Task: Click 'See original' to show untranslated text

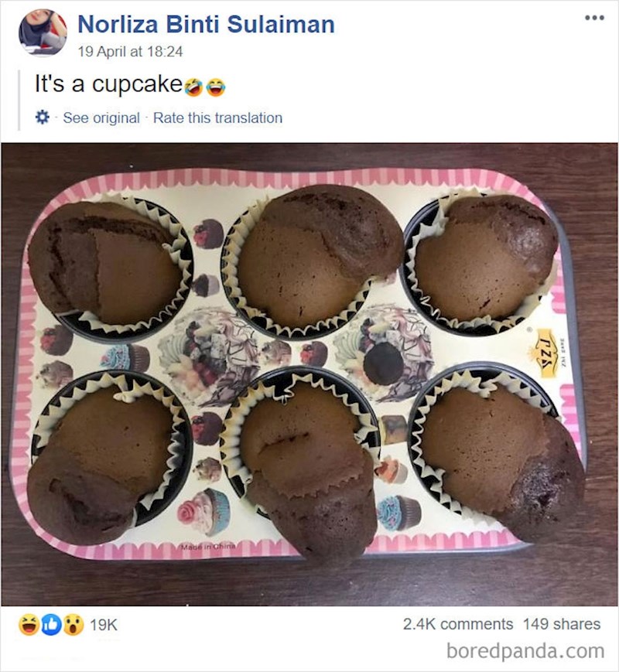Action: click(101, 118)
